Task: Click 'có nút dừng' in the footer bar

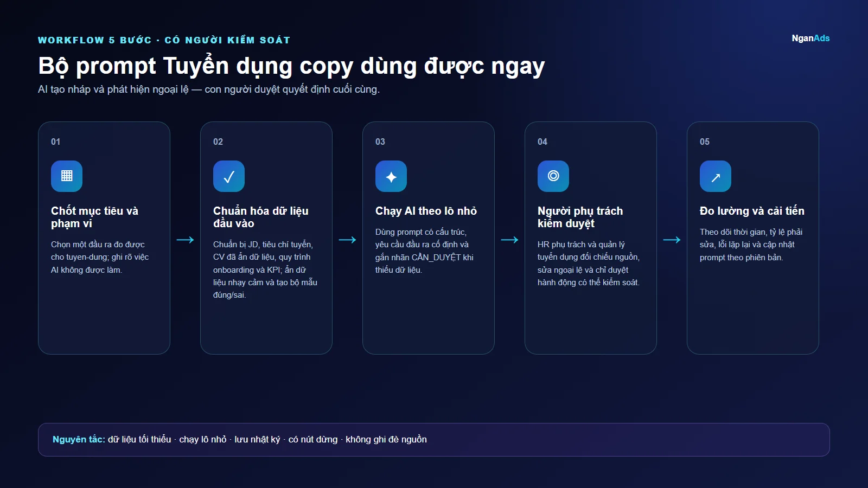Action: (x=313, y=439)
